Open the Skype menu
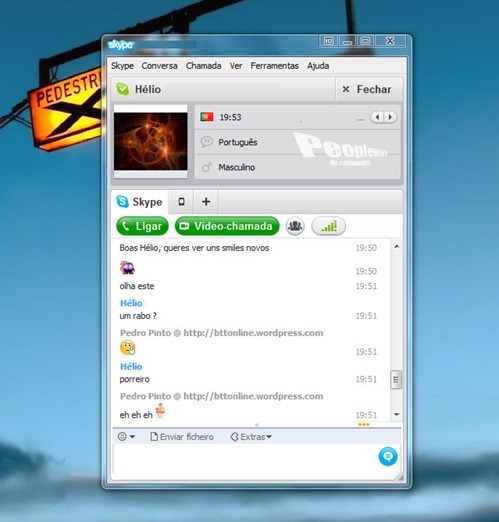The image size is (499, 522). click(122, 66)
